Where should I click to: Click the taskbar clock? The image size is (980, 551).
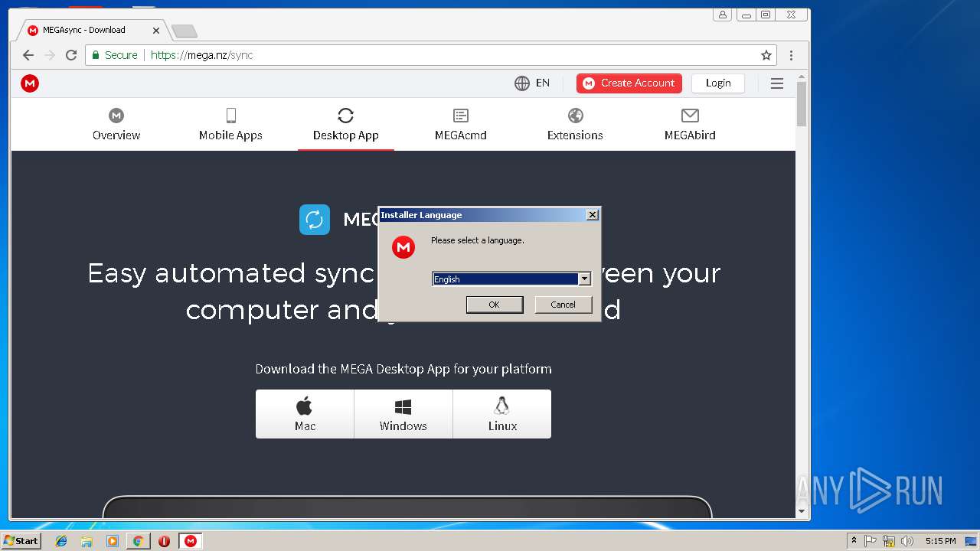point(940,541)
